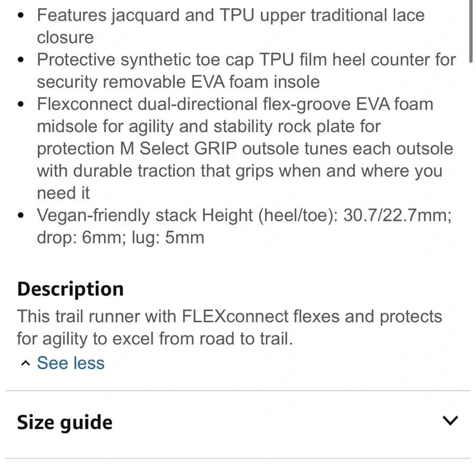Open the Size guide section heading
Screen dimensions: 476x476
pos(65,422)
